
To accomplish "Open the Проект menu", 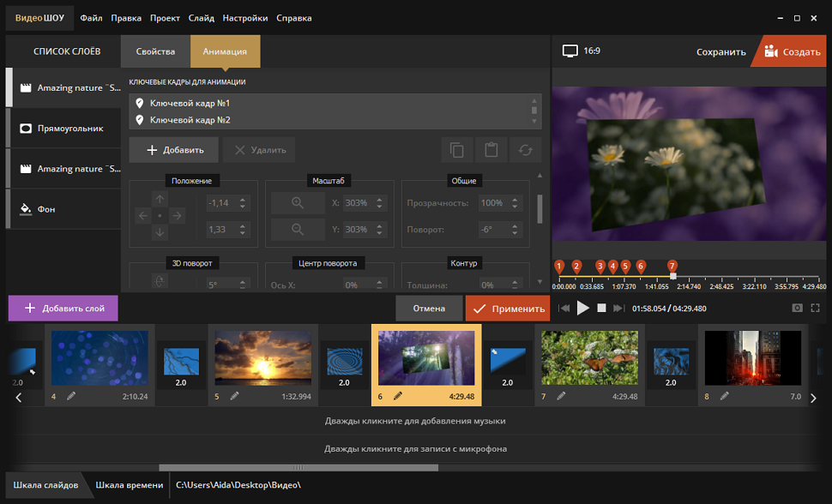I will tap(165, 18).
